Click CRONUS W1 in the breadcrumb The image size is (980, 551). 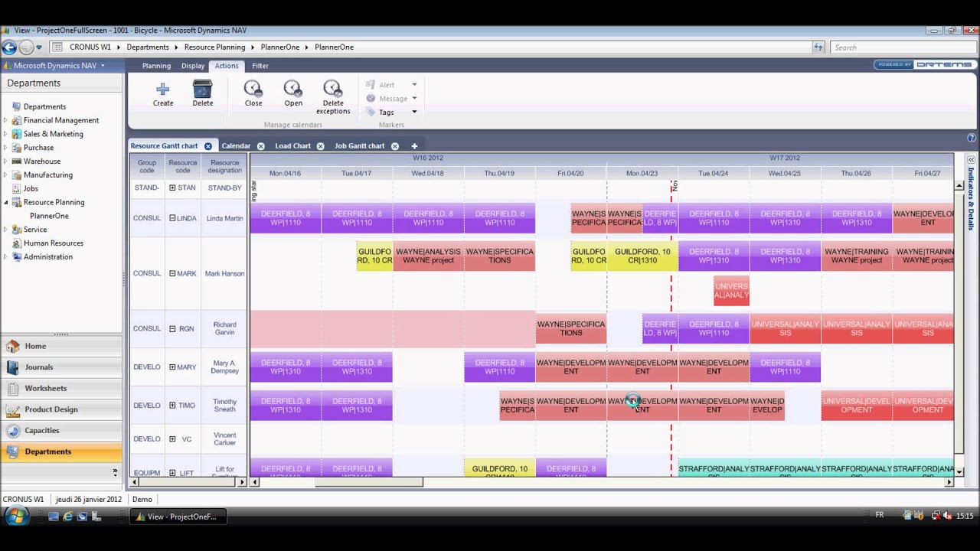pos(90,47)
